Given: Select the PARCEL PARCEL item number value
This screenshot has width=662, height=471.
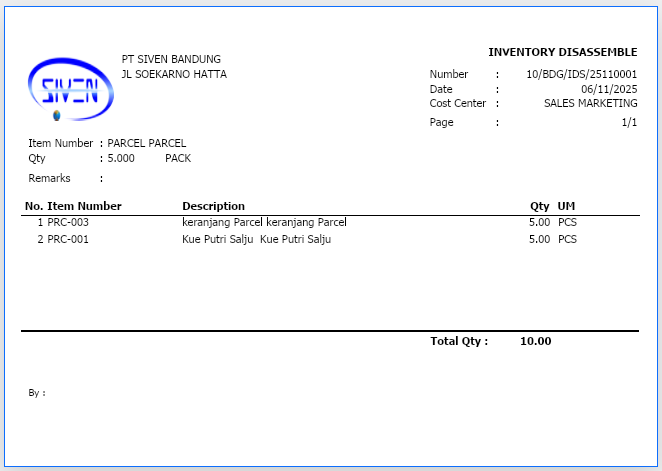Looking at the screenshot, I should 147,143.
